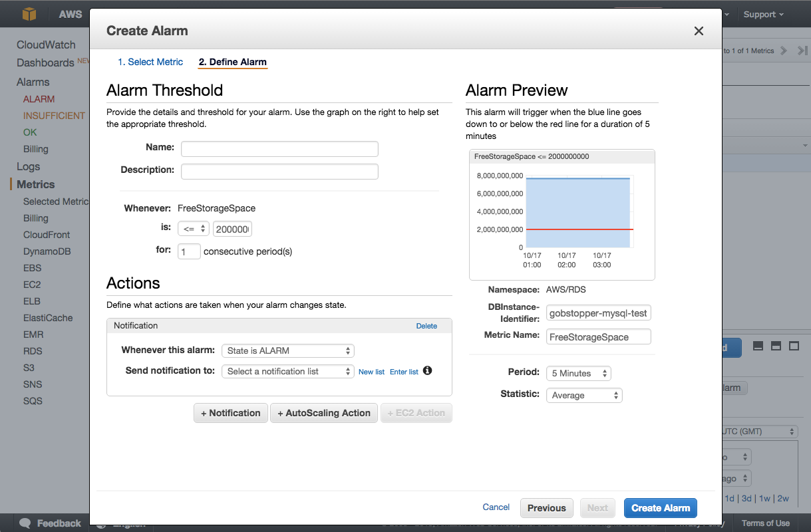Viewport: 811px width, 532px height.
Task: Click the AWS cube logo icon
Action: pos(29,14)
